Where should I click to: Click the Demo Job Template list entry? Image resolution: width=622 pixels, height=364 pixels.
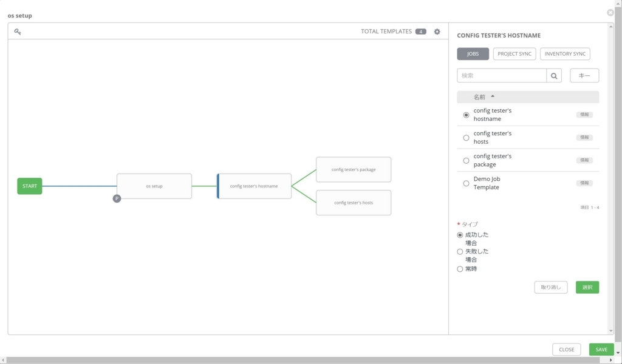pyautogui.click(x=528, y=183)
